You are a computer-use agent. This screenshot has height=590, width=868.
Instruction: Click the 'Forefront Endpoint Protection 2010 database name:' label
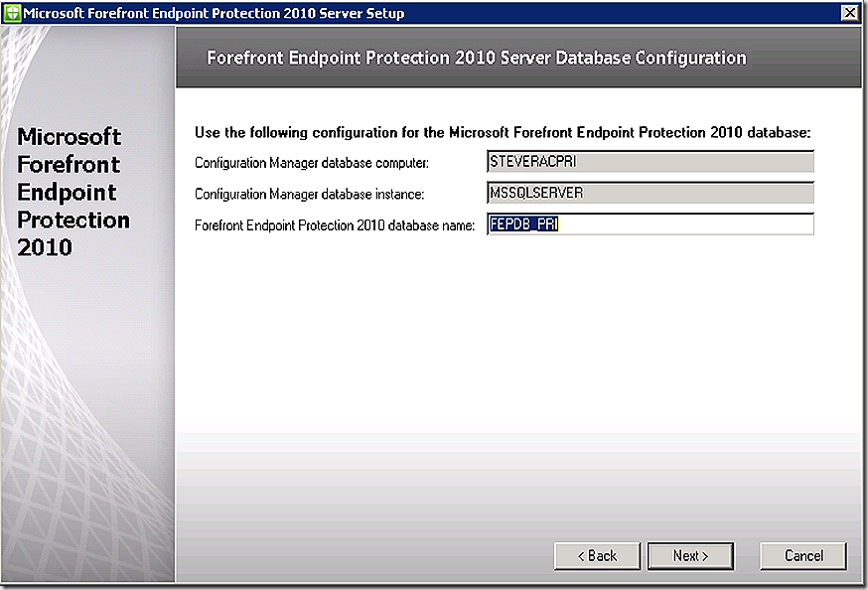[x=335, y=225]
